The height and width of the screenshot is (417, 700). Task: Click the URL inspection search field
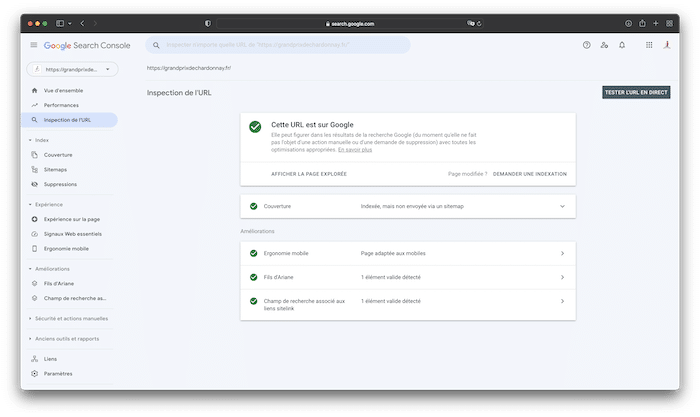pyautogui.click(x=278, y=45)
